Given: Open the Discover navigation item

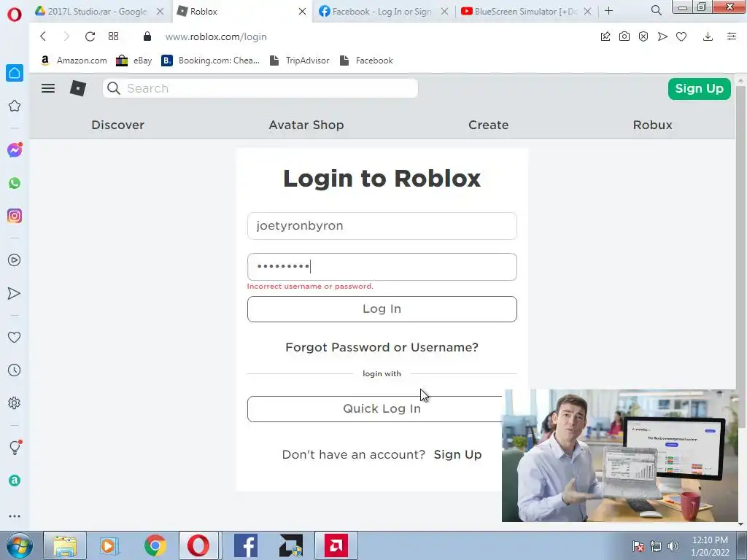Looking at the screenshot, I should pyautogui.click(x=117, y=125).
